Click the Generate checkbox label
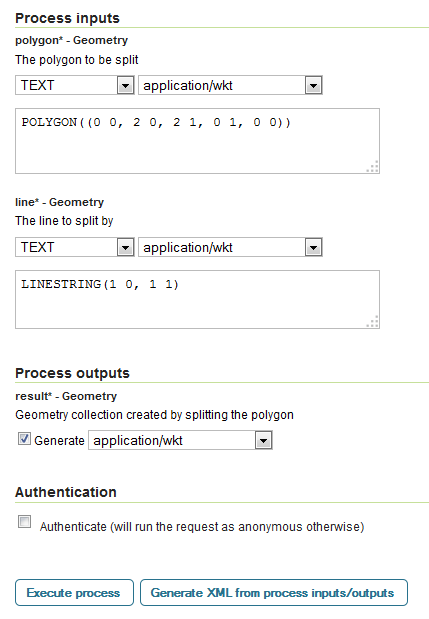This screenshot has width=429, height=619. click(x=59, y=441)
